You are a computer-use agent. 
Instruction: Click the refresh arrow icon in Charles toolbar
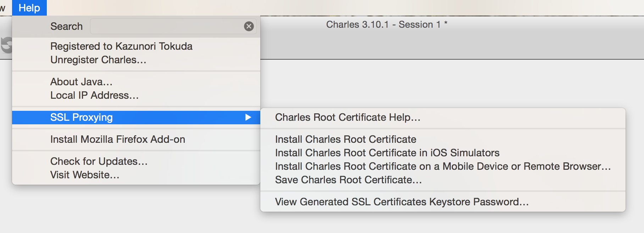click(x=6, y=45)
